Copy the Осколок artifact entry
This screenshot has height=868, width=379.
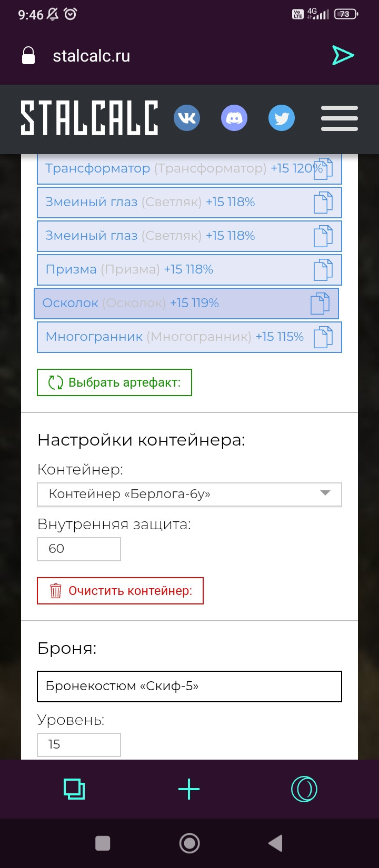click(x=320, y=304)
